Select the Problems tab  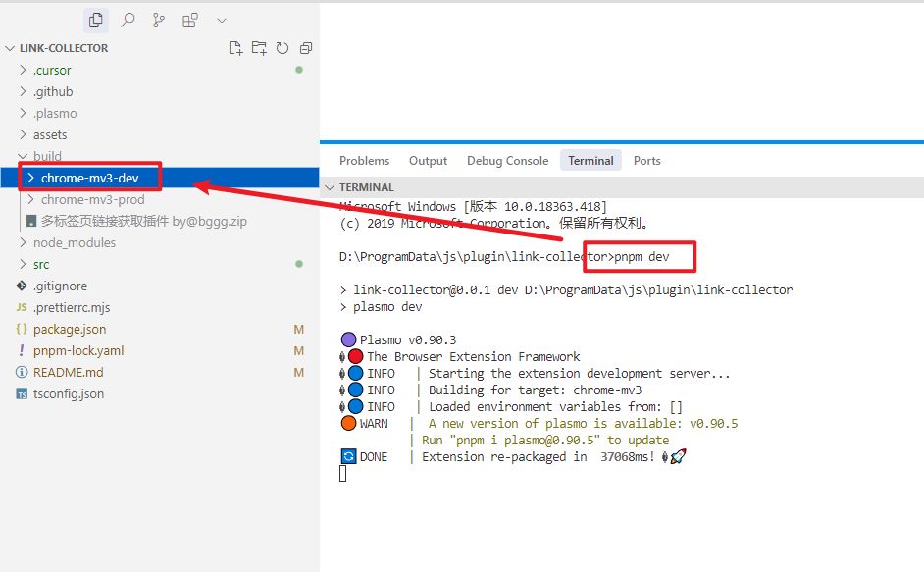click(364, 160)
